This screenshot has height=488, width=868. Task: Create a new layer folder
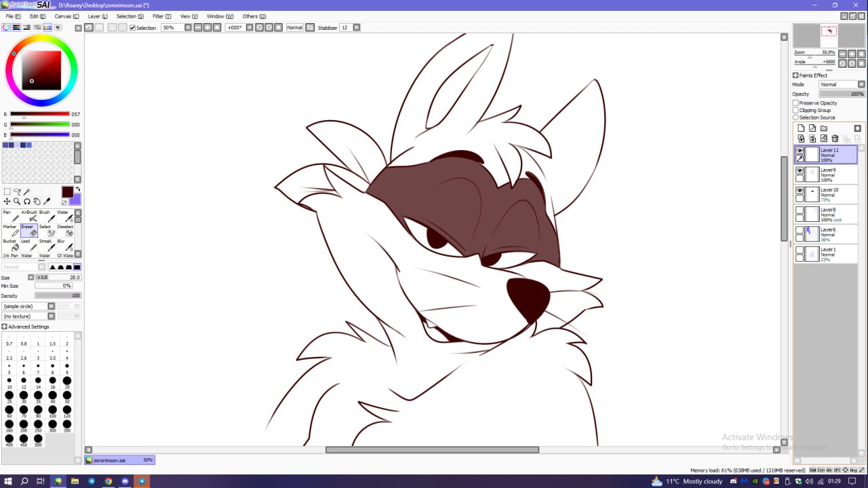tap(824, 128)
